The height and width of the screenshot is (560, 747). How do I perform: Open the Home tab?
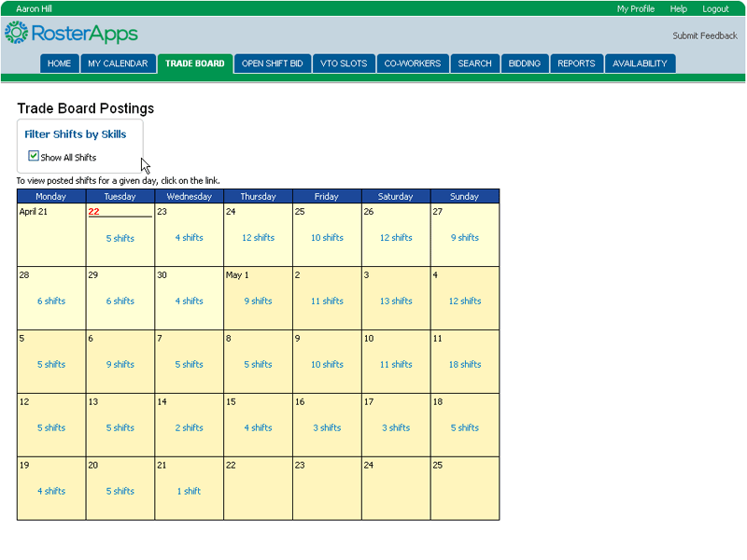59,63
